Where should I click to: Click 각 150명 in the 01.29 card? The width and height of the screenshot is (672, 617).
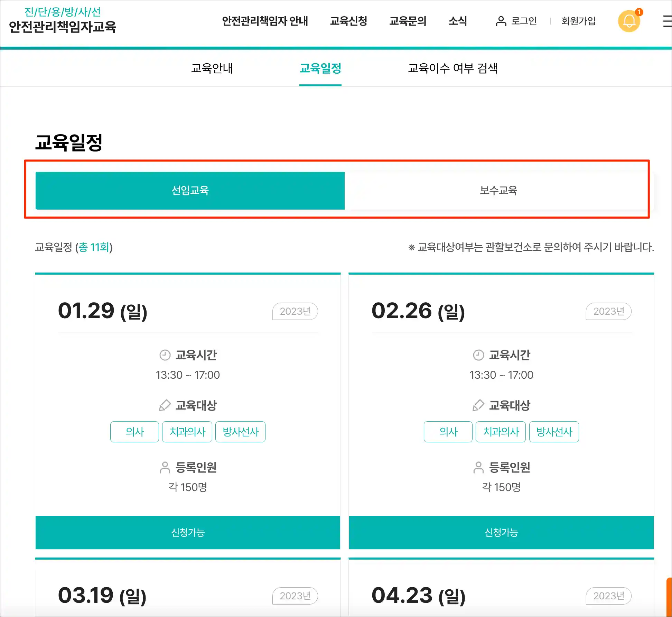pos(188,487)
